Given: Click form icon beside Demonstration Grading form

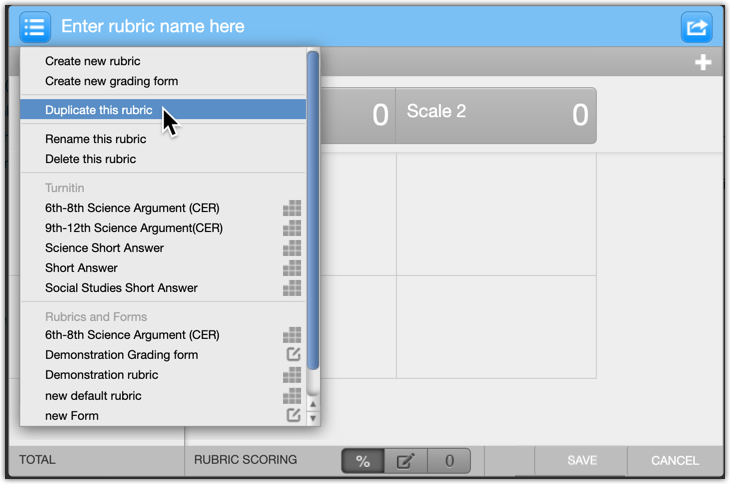Looking at the screenshot, I should pyautogui.click(x=293, y=355).
